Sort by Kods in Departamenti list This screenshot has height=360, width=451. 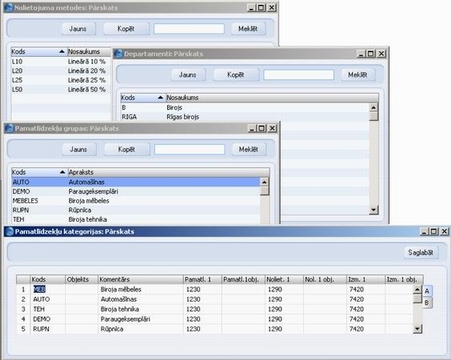point(143,98)
